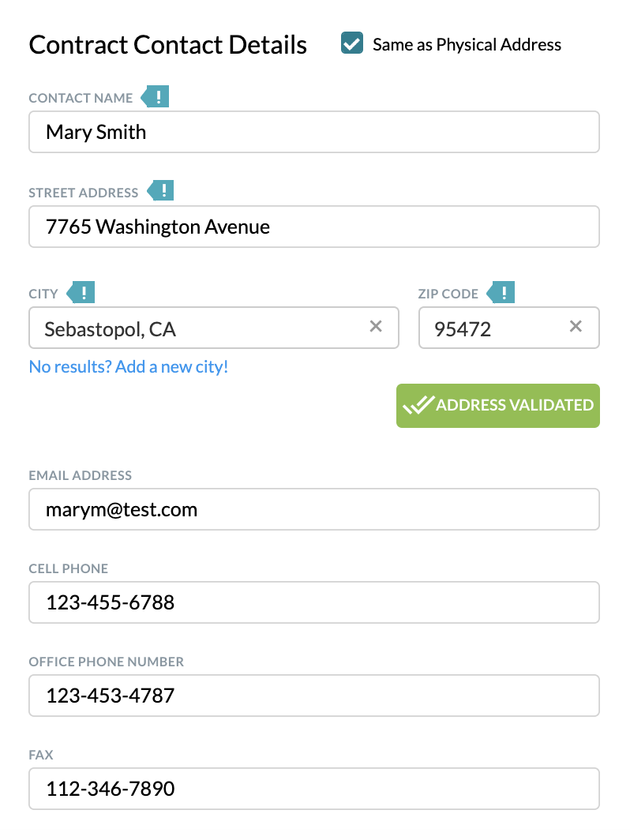Viewport: 630px width, 840px height.
Task: Open the City combo box
Action: tap(214, 328)
